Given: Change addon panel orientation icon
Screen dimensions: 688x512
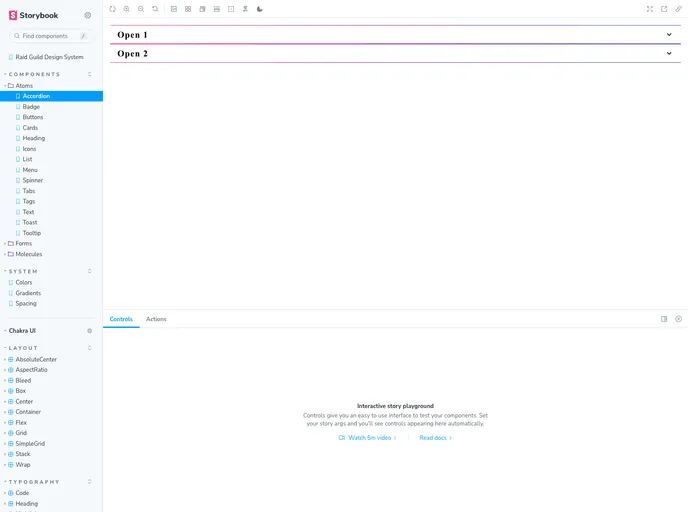Looking at the screenshot, I should pos(664,319).
